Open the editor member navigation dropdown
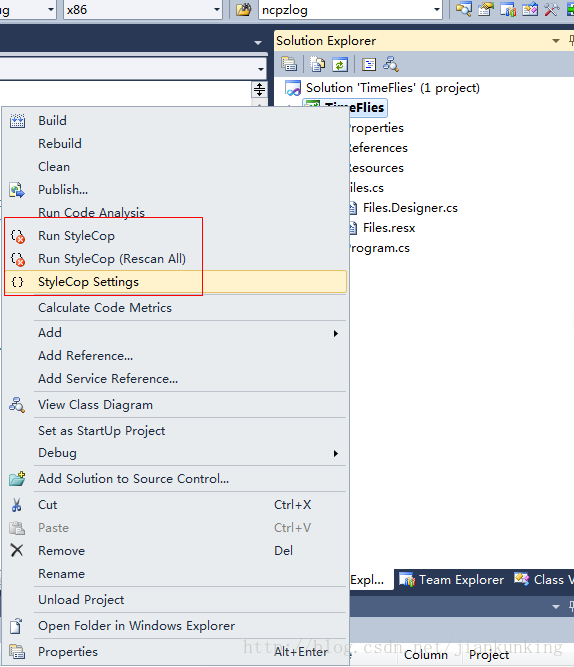The image size is (574, 667). point(261,69)
